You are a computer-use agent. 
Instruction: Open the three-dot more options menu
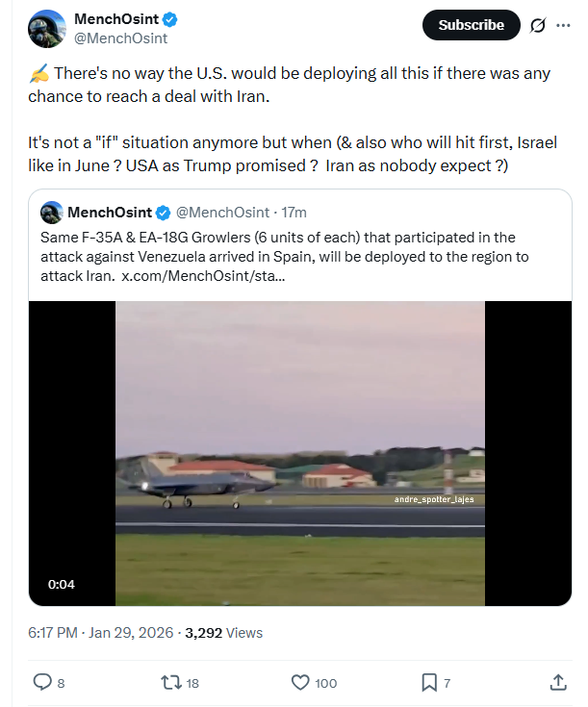[x=563, y=25]
